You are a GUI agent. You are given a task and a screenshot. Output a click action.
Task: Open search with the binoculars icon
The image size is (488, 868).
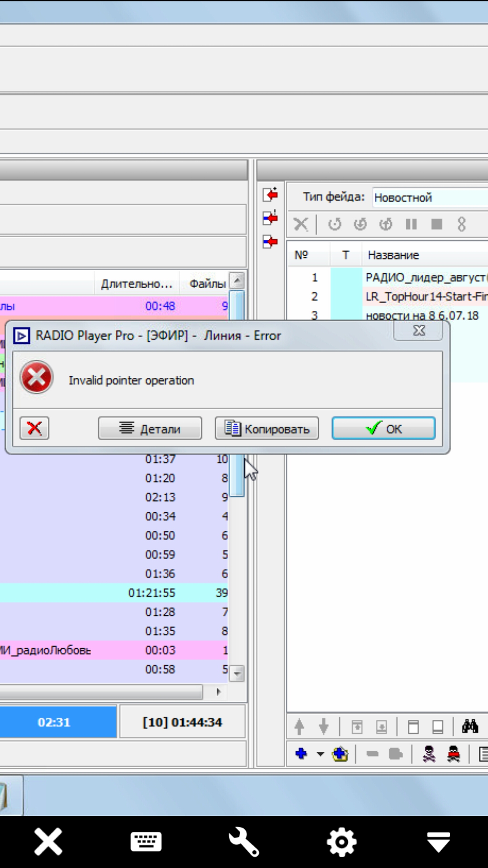470,726
